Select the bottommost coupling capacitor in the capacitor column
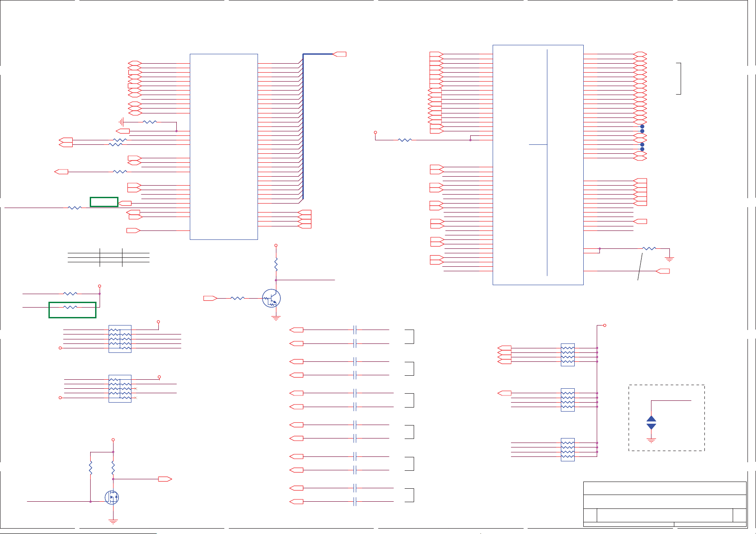 [x=355, y=501]
